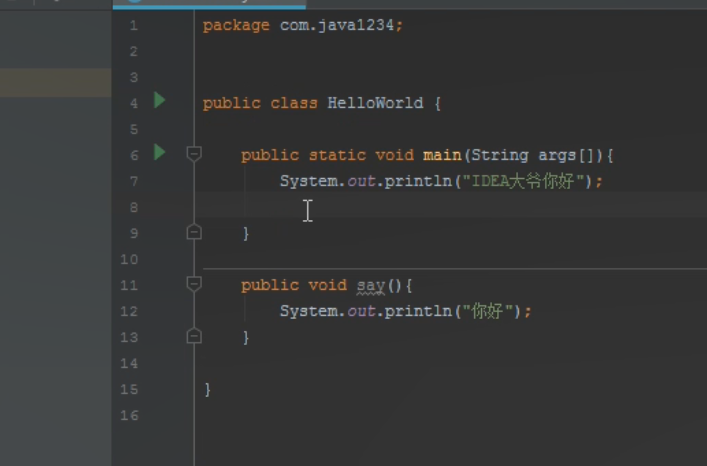Viewport: 707px width, 466px height.
Task: Click line number 1 in the gutter
Action: (133, 25)
